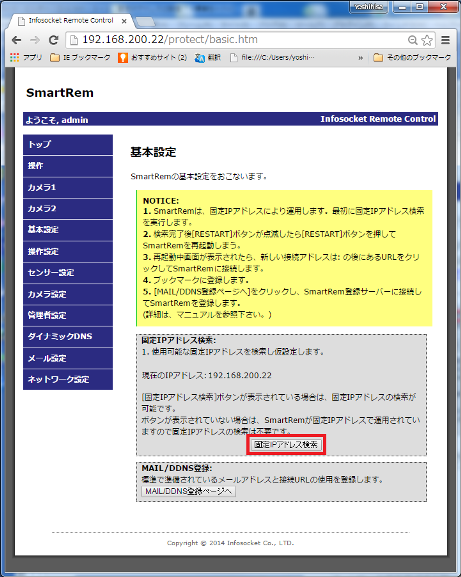Click the SmartRem page title
The image size is (461, 577).
pyautogui.click(x=60, y=93)
